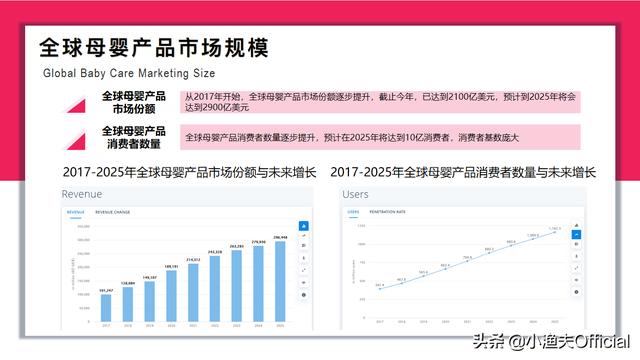Open data table view in Users chart toolbar
Screen dimensions: 640x360
[x=576, y=244]
